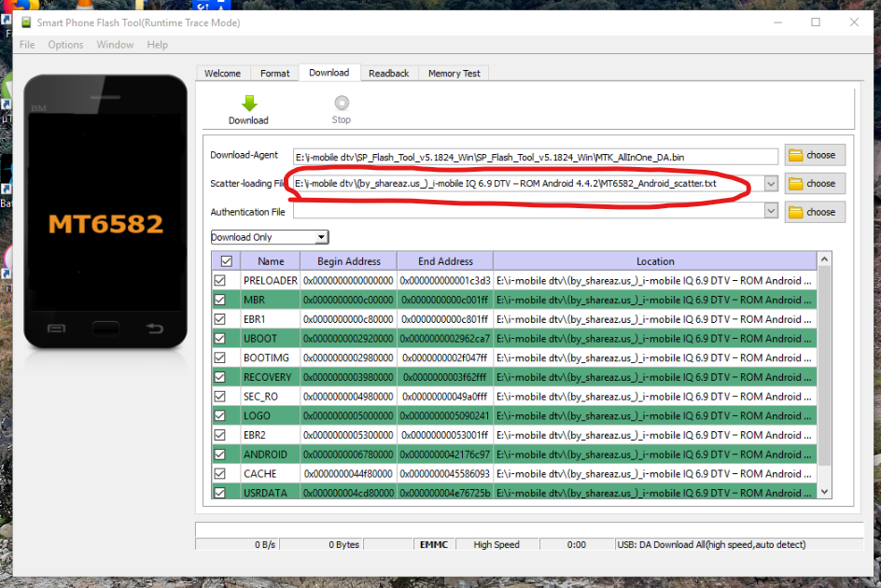Select the RECOVERY row name
This screenshot has width=881, height=588.
(268, 377)
